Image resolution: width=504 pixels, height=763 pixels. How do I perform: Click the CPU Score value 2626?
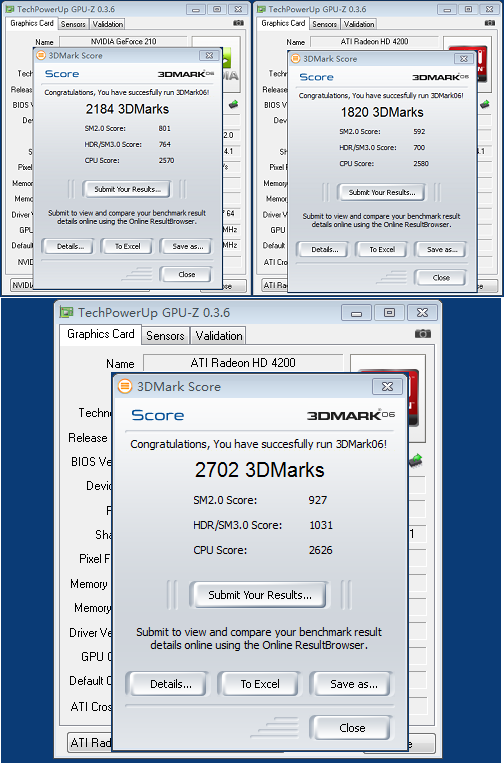321,550
